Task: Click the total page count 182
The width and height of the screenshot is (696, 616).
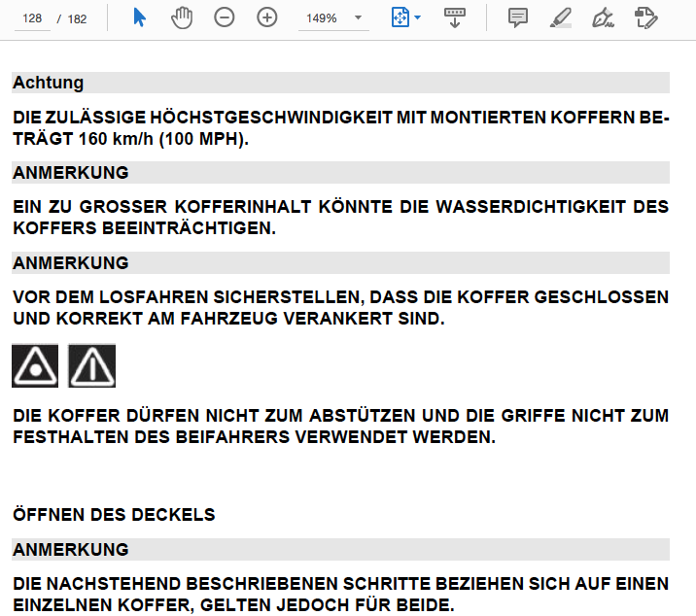Action: click(78, 18)
